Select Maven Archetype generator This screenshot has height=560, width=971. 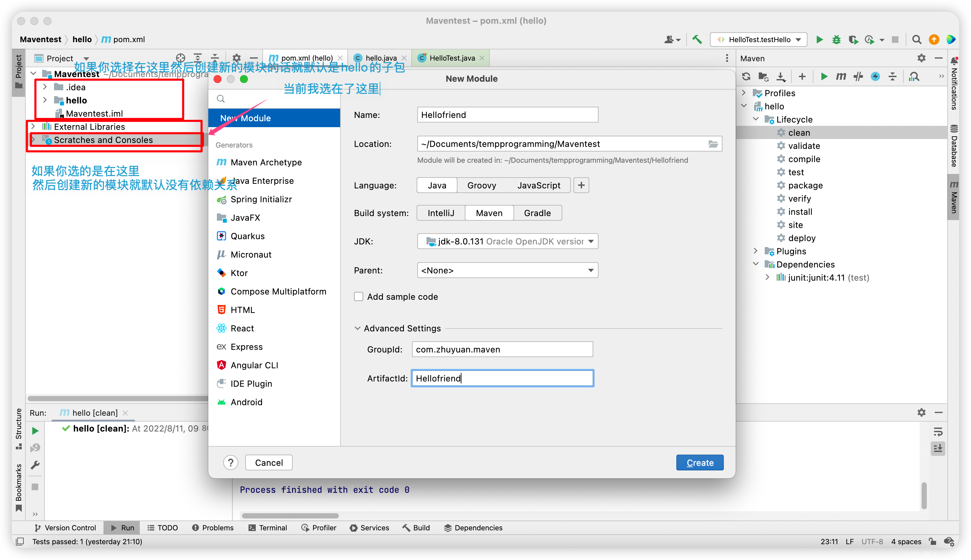[x=274, y=162]
